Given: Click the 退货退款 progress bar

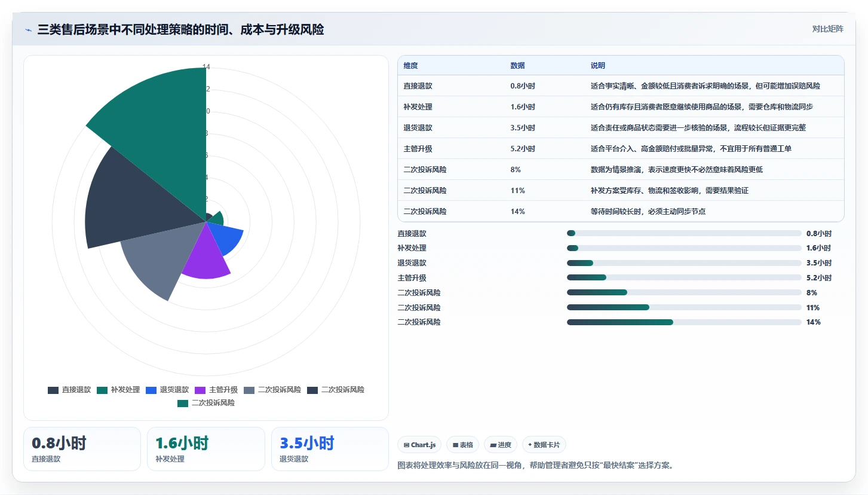Looking at the screenshot, I should tap(684, 262).
